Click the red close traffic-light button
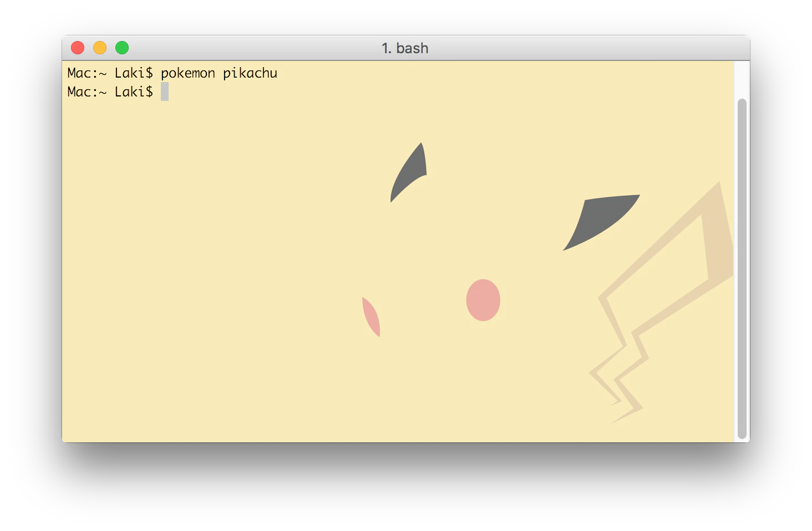Viewport: 812px width, 531px height. [x=78, y=48]
